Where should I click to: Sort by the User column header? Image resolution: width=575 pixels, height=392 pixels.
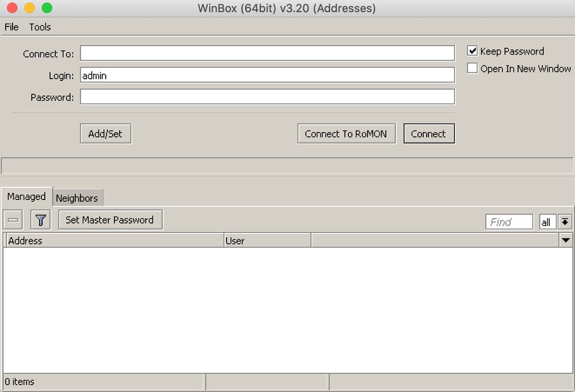pyautogui.click(x=267, y=241)
